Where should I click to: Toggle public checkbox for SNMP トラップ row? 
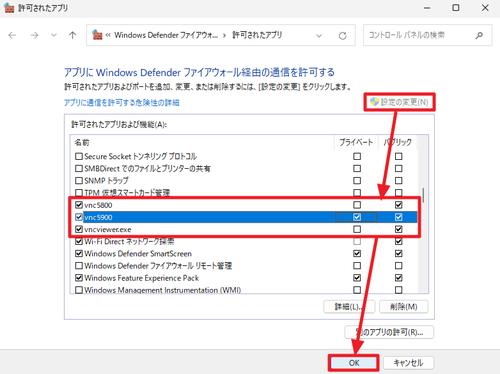(399, 181)
